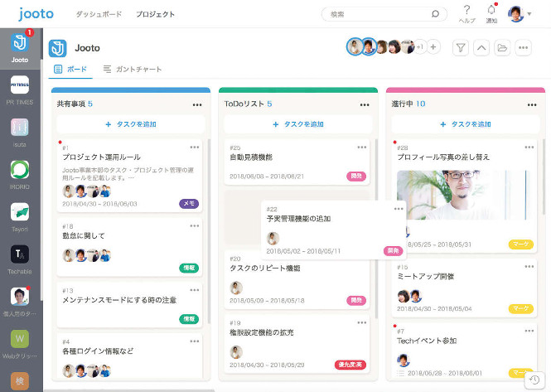The image size is (551, 392).
Task: Open options for card プロジェクト運用ルール
Action: (x=195, y=147)
